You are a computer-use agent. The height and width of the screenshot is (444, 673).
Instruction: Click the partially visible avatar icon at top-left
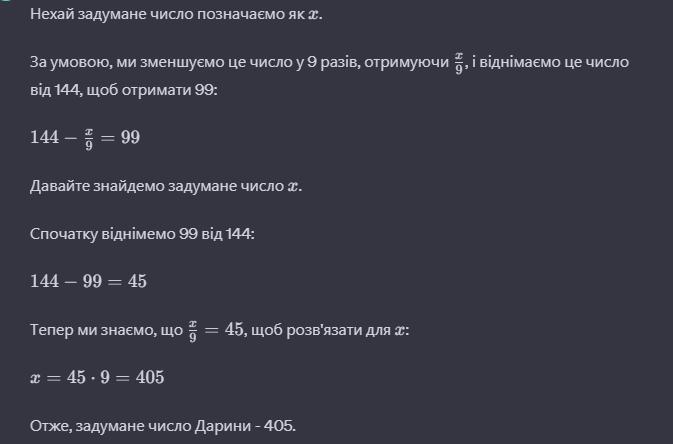(4, 1)
